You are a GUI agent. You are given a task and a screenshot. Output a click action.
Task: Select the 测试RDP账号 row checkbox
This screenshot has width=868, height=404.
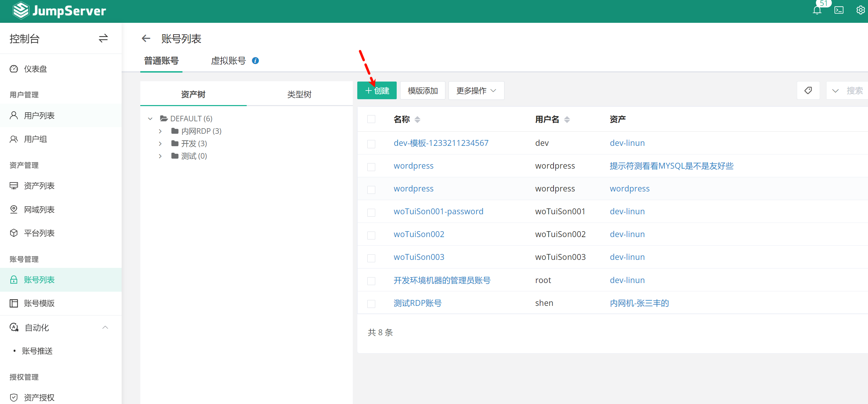coord(371,303)
